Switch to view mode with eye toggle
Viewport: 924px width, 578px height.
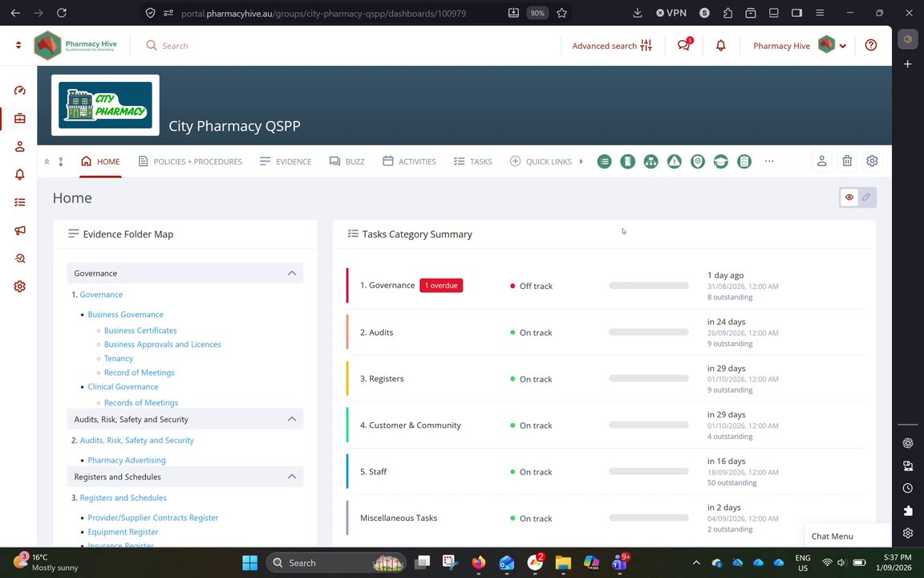tap(849, 197)
